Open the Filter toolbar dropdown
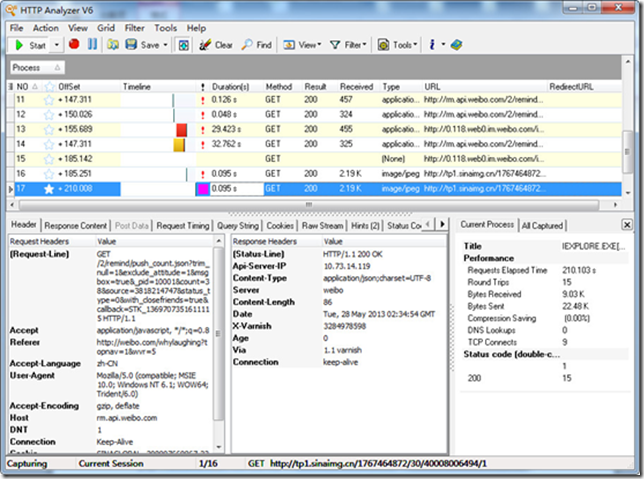This screenshot has width=644, height=479. coord(354,45)
